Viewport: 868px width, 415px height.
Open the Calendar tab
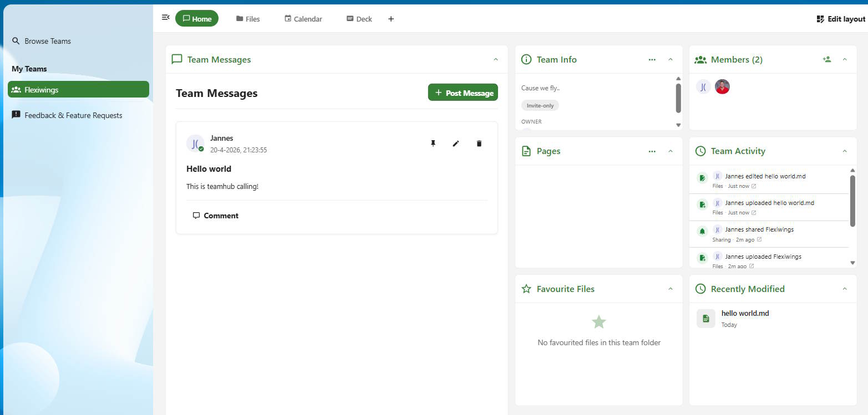[303, 18]
